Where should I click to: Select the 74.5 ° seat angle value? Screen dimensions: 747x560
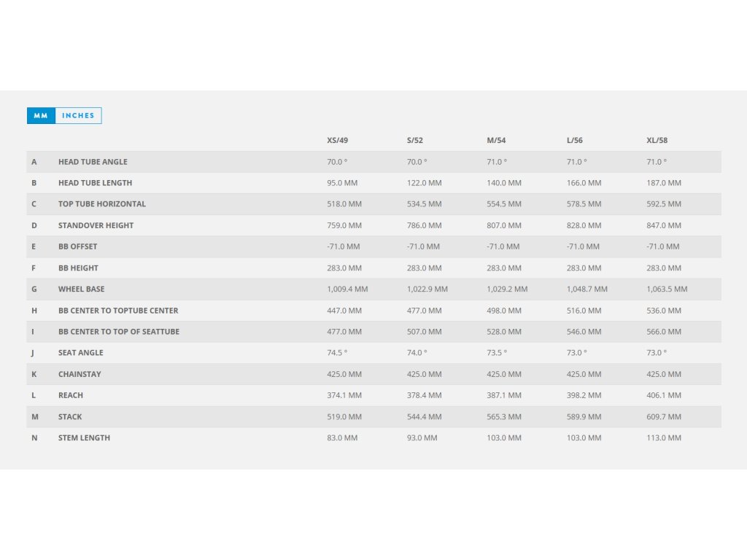pyautogui.click(x=337, y=353)
